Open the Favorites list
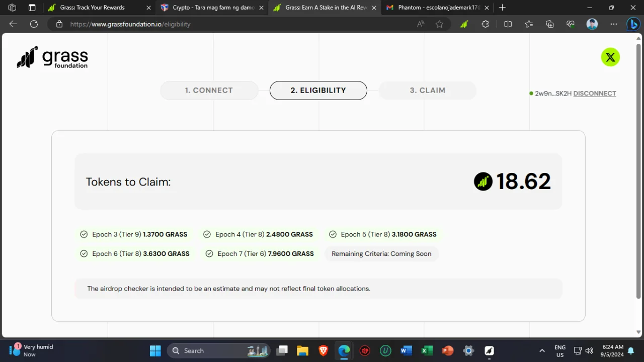 click(529, 24)
